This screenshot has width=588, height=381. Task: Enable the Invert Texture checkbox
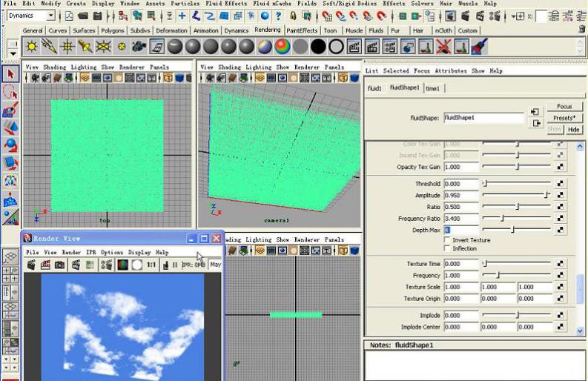[446, 239]
